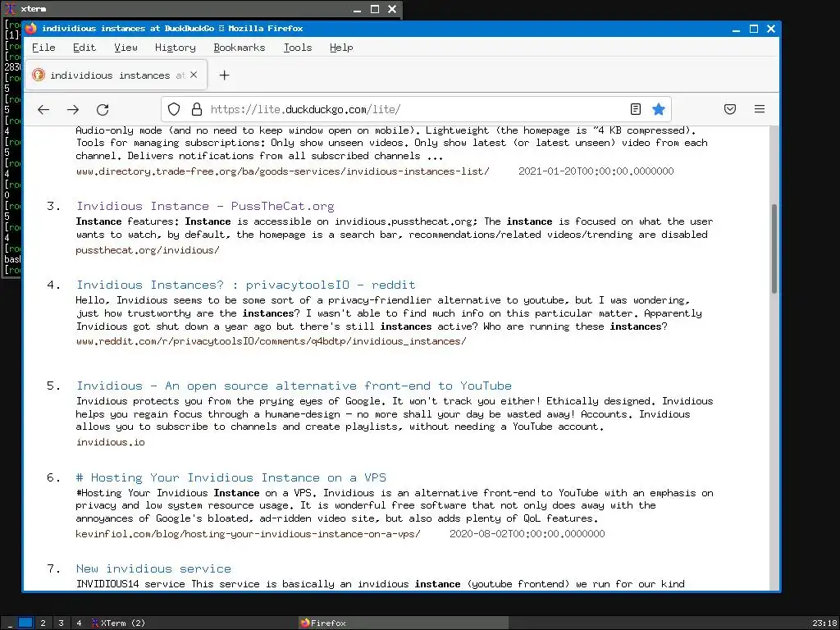Click the Firefox logo in the title bar
The image size is (840, 630).
[x=31, y=28]
